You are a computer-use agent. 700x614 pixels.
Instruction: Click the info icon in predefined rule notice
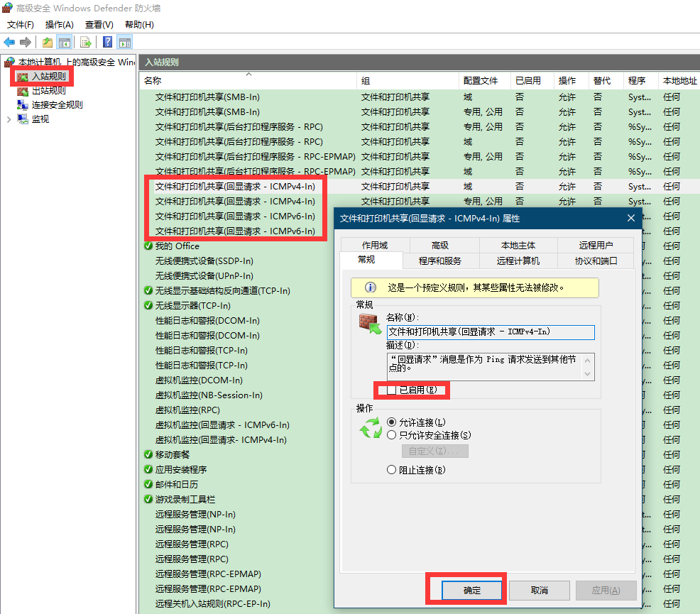pyautogui.click(x=371, y=287)
